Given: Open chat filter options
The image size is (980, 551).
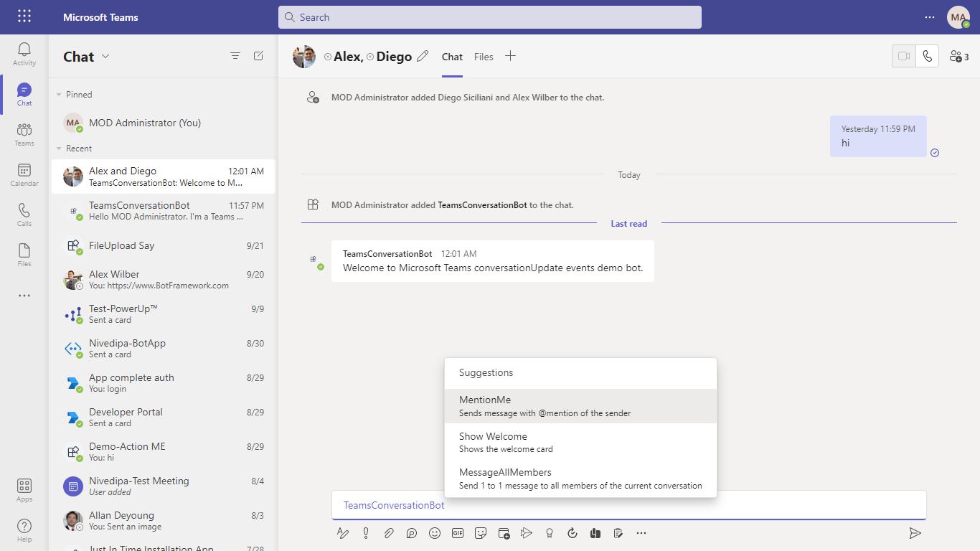Looking at the screenshot, I should click(235, 56).
